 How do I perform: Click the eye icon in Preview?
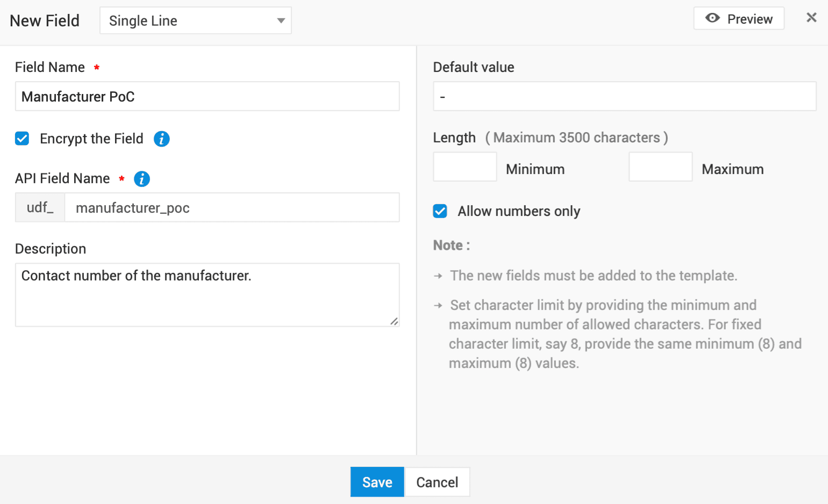(x=712, y=18)
